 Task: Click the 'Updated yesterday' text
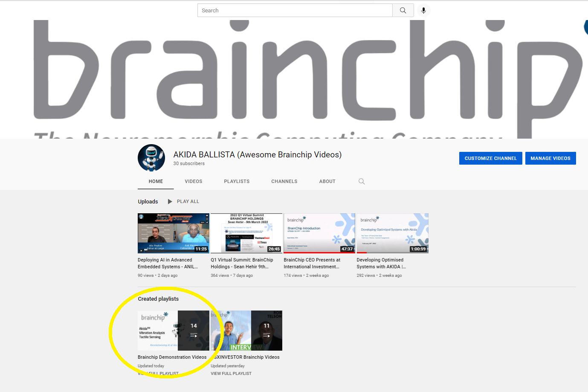[x=228, y=366]
